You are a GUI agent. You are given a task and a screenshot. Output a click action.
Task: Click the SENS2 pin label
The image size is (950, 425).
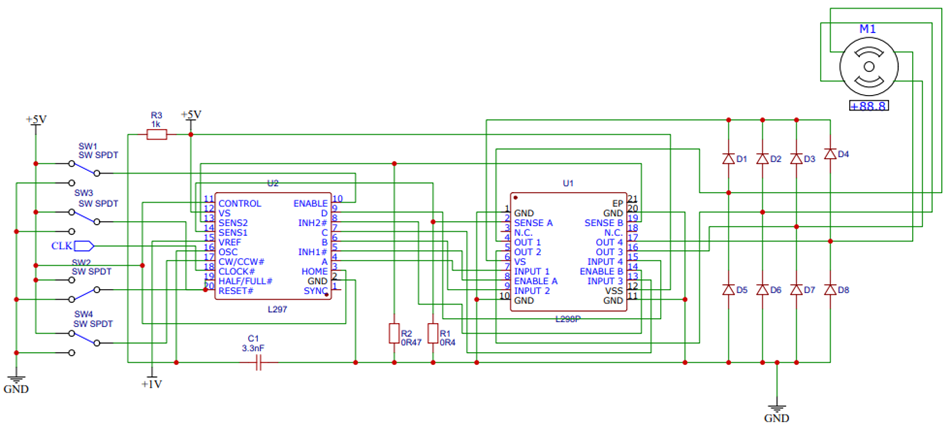(x=232, y=223)
